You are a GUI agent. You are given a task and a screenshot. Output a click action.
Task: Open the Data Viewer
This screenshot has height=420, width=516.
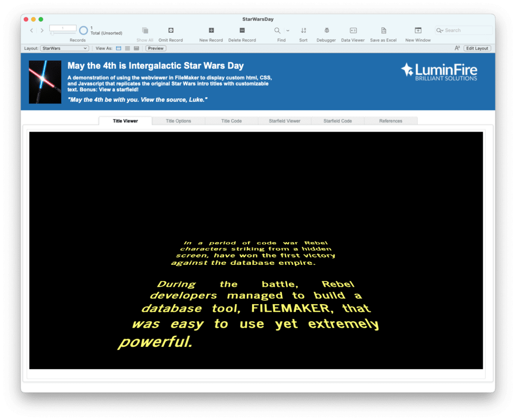pyautogui.click(x=353, y=30)
